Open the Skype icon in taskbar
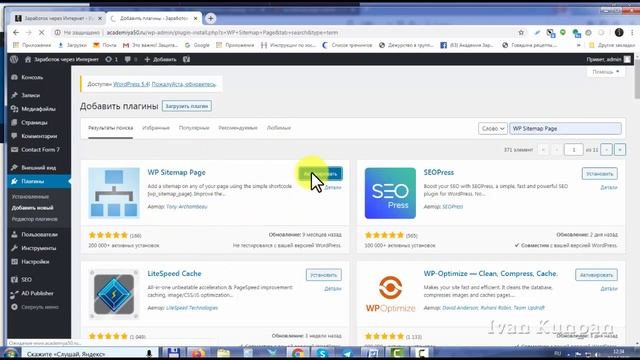The height and width of the screenshot is (360, 640). 322,353
